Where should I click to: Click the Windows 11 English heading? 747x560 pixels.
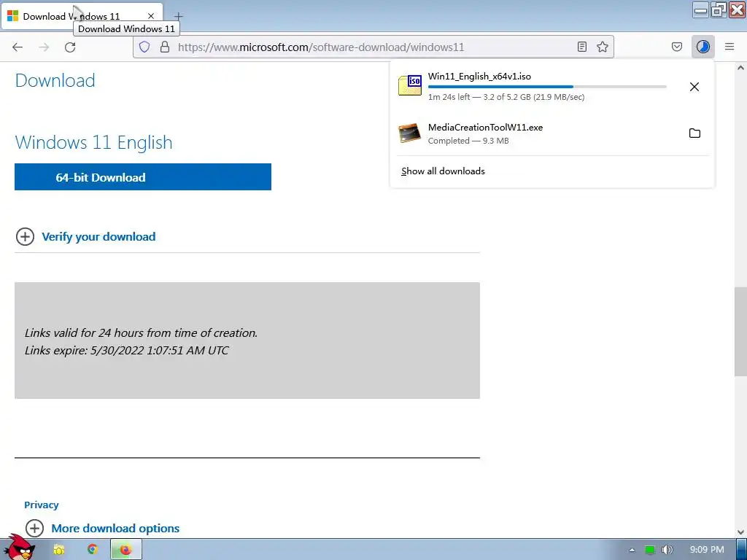click(x=93, y=142)
